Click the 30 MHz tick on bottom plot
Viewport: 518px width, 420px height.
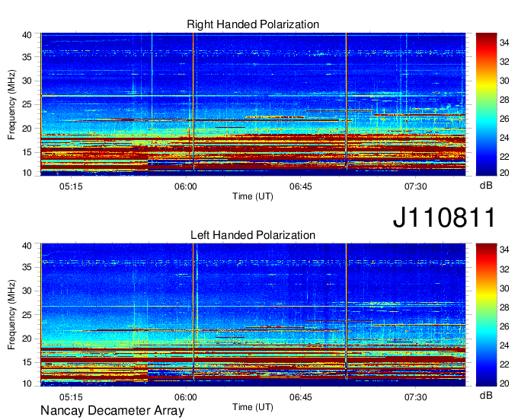click(x=27, y=291)
